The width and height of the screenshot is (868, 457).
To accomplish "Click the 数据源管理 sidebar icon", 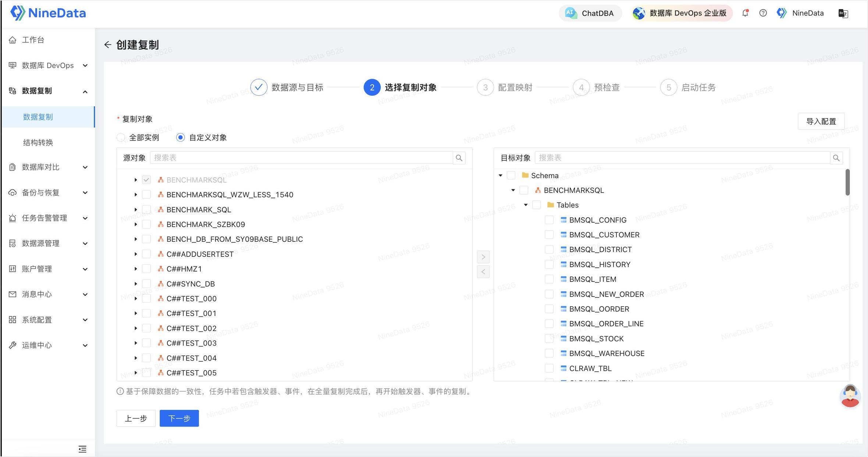I will tap(13, 243).
